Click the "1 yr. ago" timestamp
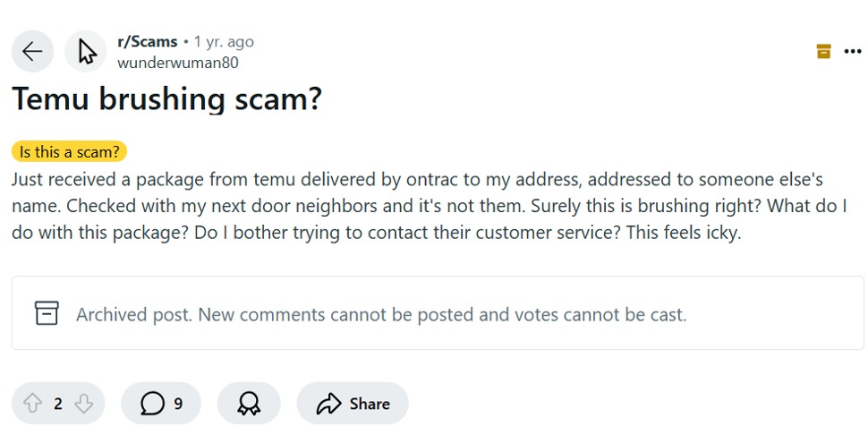The height and width of the screenshot is (435, 868). (224, 41)
